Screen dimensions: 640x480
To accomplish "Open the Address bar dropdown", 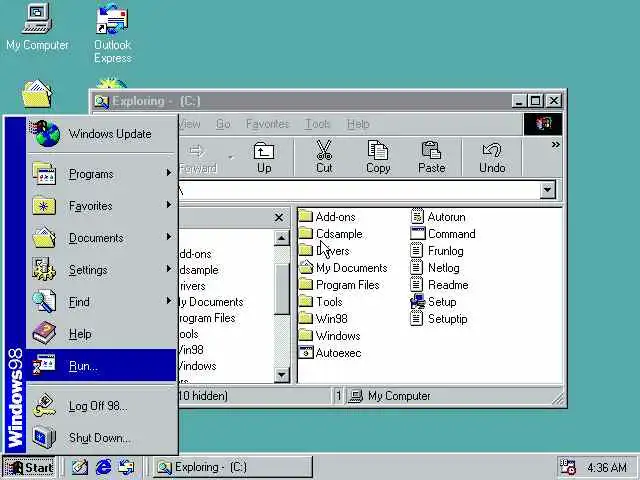I will (548, 190).
